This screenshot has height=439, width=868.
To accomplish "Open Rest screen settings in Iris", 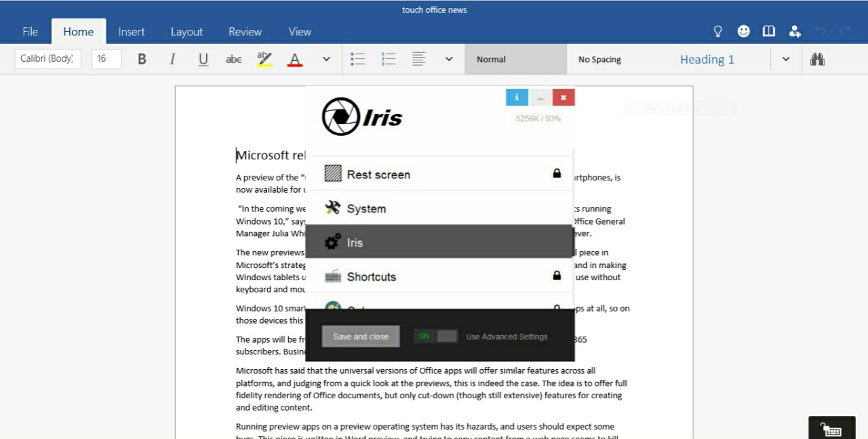I will click(439, 174).
